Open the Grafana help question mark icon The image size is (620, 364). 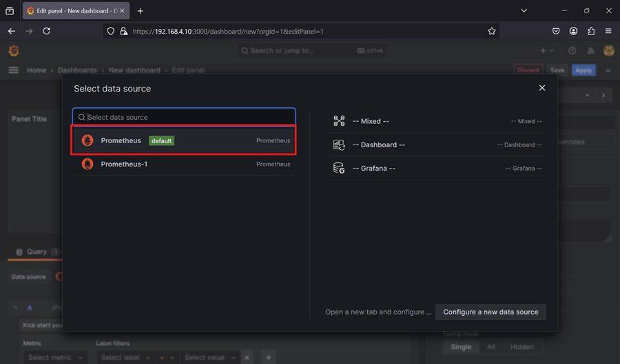(572, 50)
